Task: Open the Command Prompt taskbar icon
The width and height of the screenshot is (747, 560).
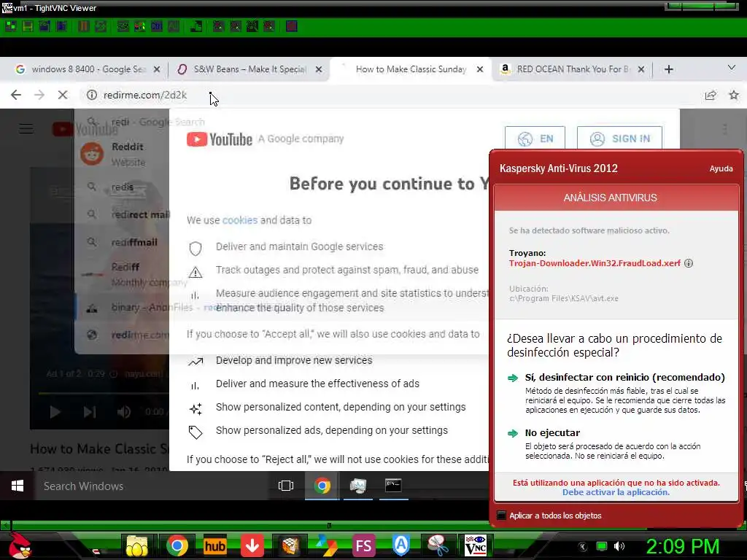Action: (393, 486)
